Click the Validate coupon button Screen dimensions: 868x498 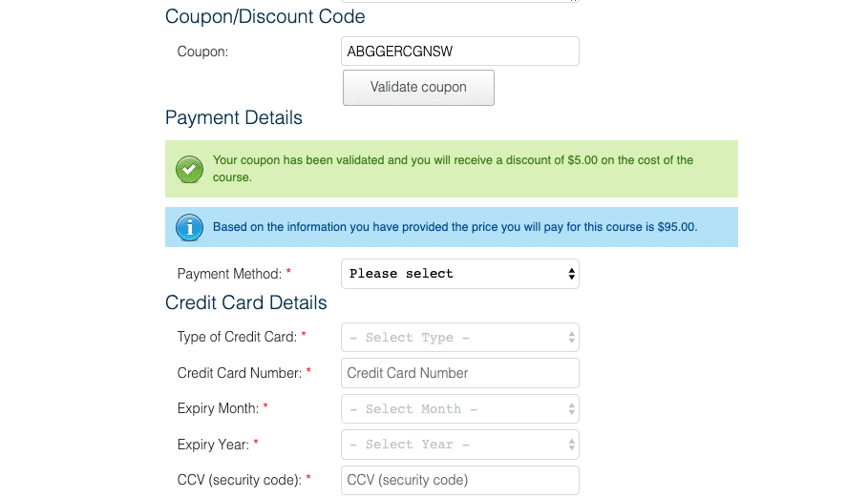click(x=418, y=88)
